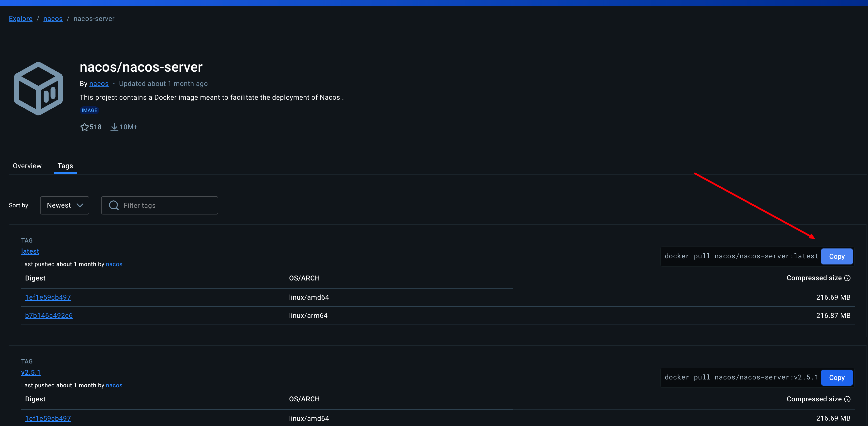Screen dimensions: 868x426
Task: Click info icon next to v2.5.1 Compressed size
Action: click(x=847, y=399)
